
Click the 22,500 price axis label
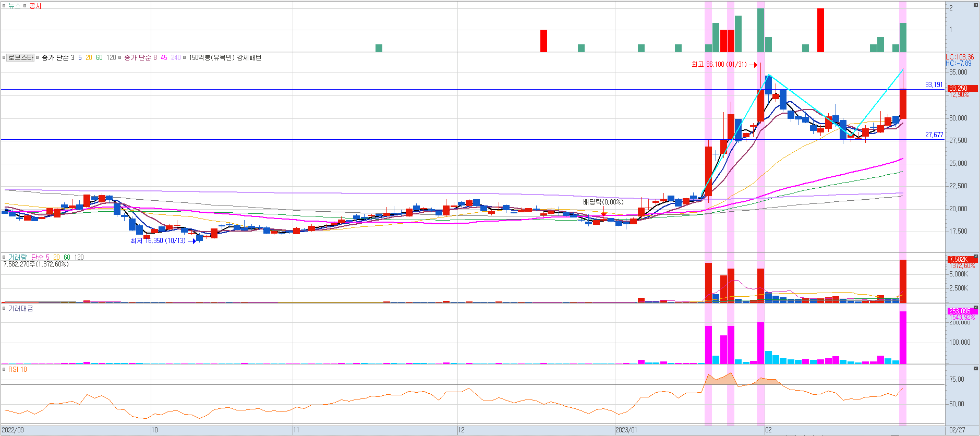[959, 186]
